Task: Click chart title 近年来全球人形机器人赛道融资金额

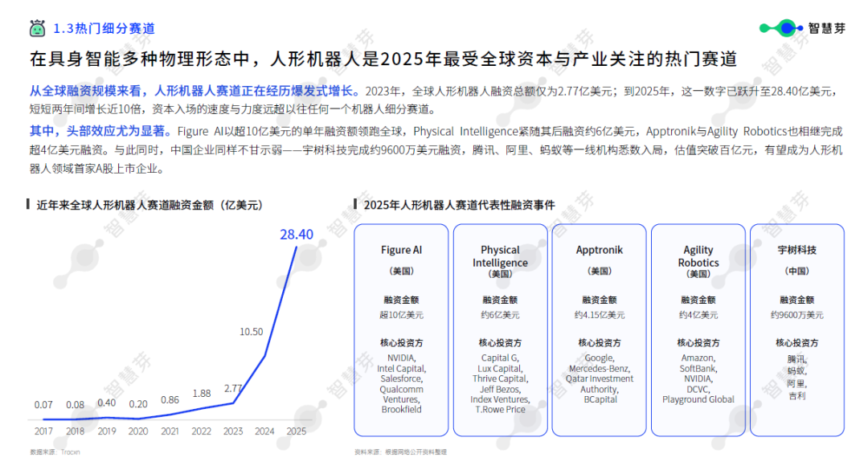Action: 149,205
